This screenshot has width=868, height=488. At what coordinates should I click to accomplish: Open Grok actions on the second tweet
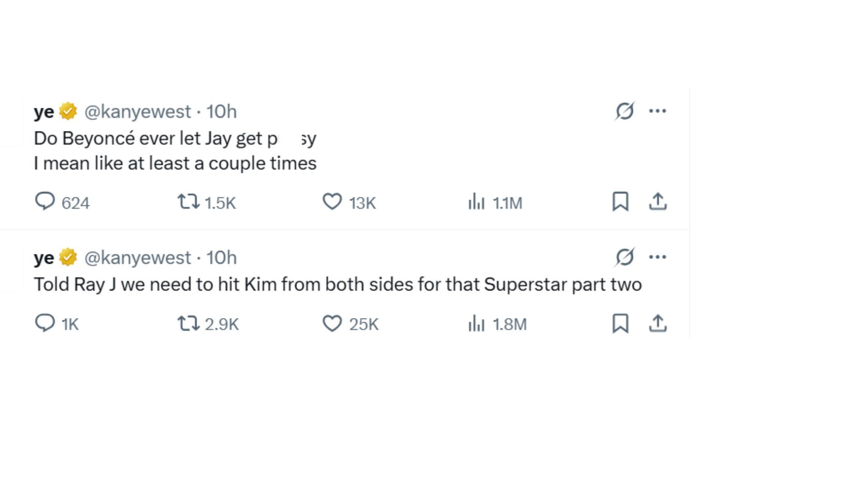tap(625, 257)
